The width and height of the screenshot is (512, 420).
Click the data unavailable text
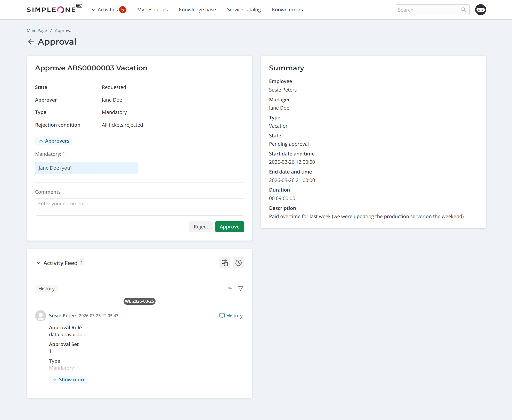(68, 334)
